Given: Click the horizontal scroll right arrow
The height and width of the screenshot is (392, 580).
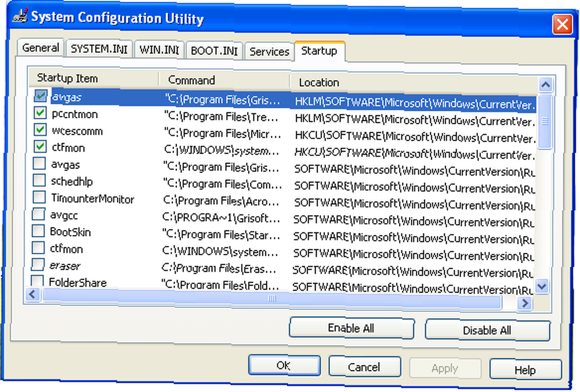Looking at the screenshot, I should [x=525, y=303].
